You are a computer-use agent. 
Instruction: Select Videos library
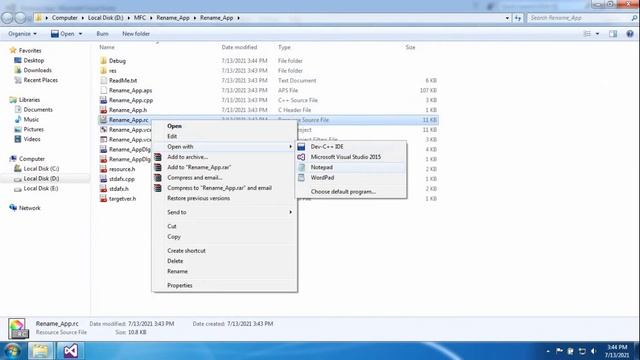click(x=32, y=139)
